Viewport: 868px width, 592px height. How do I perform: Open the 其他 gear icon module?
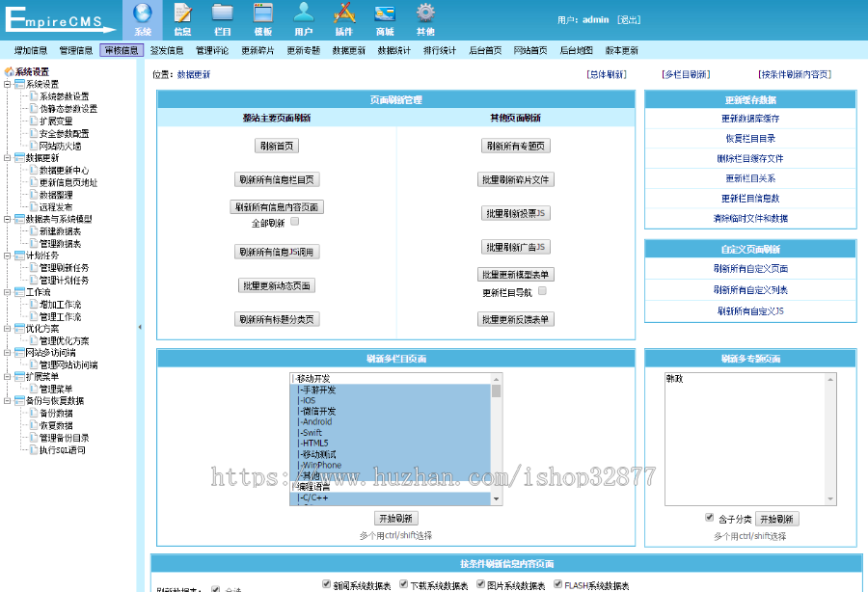coord(425,19)
